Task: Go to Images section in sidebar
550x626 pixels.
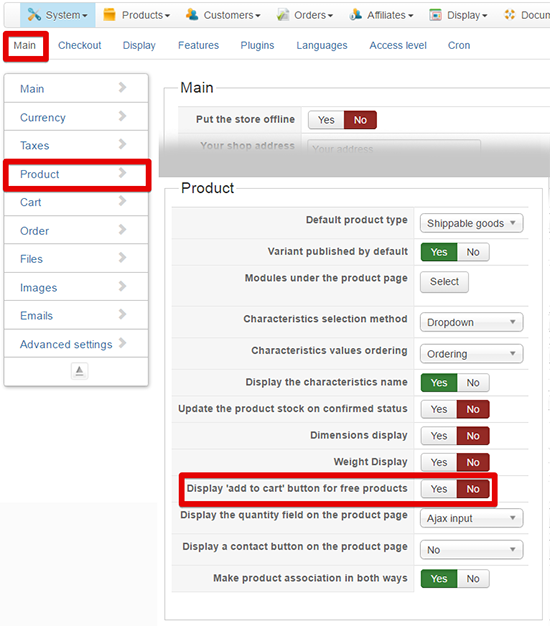Action: 76,287
